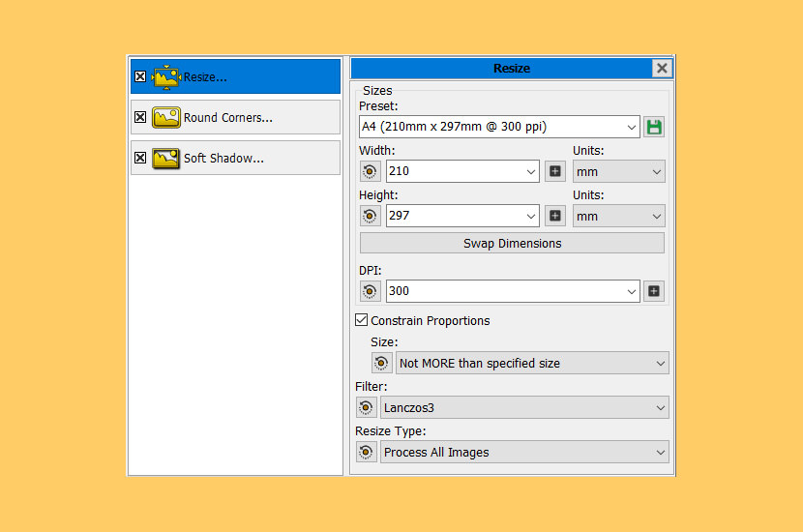Open the Size dropdown Not MORE than specified

click(x=532, y=363)
